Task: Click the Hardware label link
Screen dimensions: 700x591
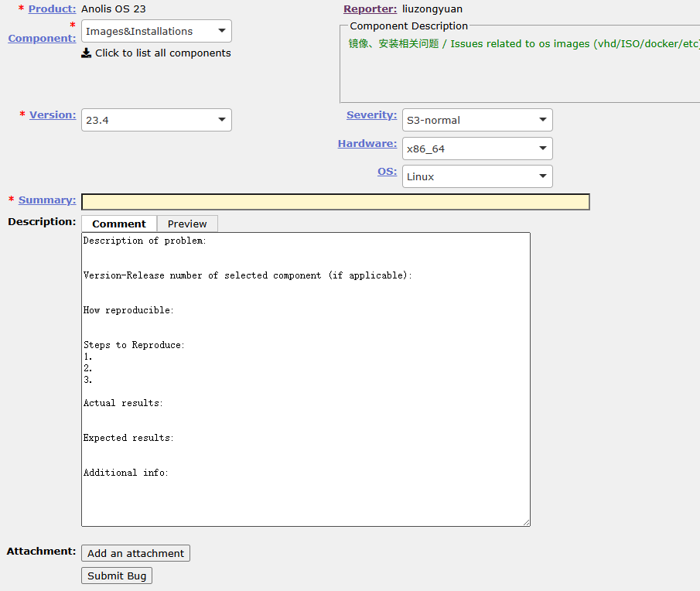Action: (x=367, y=143)
